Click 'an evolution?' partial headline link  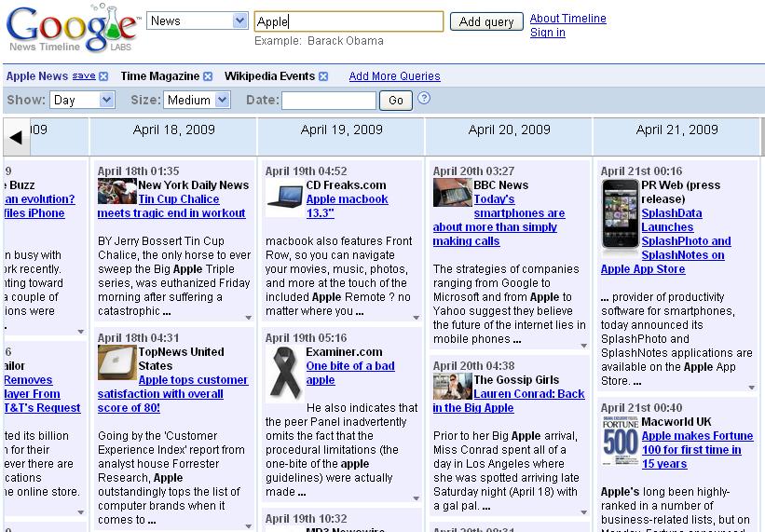point(39,199)
